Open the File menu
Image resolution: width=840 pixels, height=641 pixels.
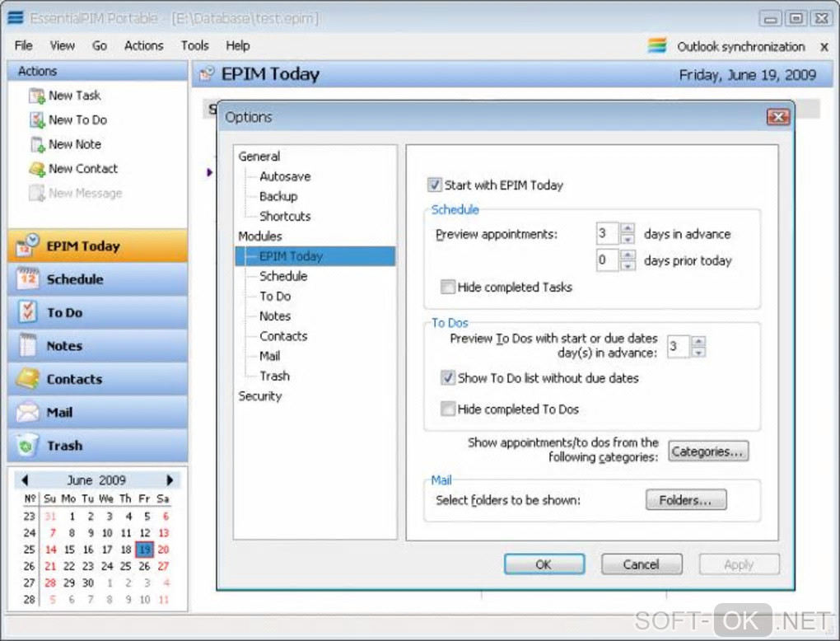[24, 46]
